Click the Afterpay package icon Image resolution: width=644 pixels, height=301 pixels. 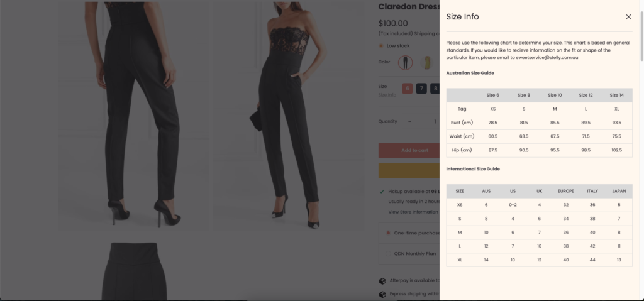coord(382,281)
